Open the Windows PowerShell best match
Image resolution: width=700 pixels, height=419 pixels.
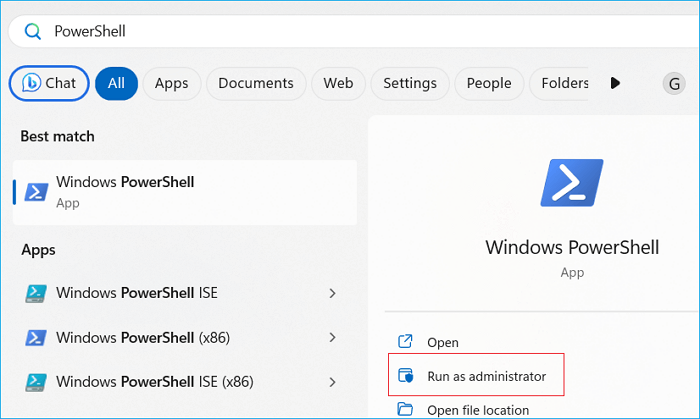[184, 191]
